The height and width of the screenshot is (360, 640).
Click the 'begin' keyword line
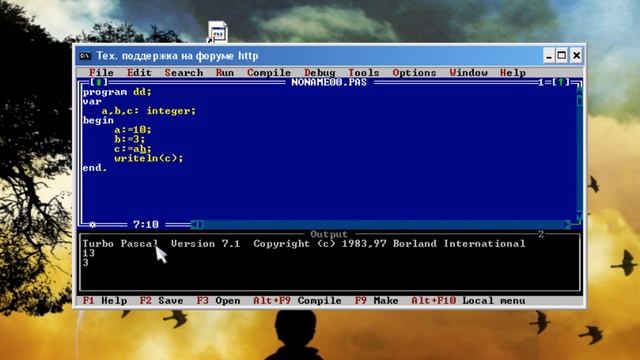[98, 120]
